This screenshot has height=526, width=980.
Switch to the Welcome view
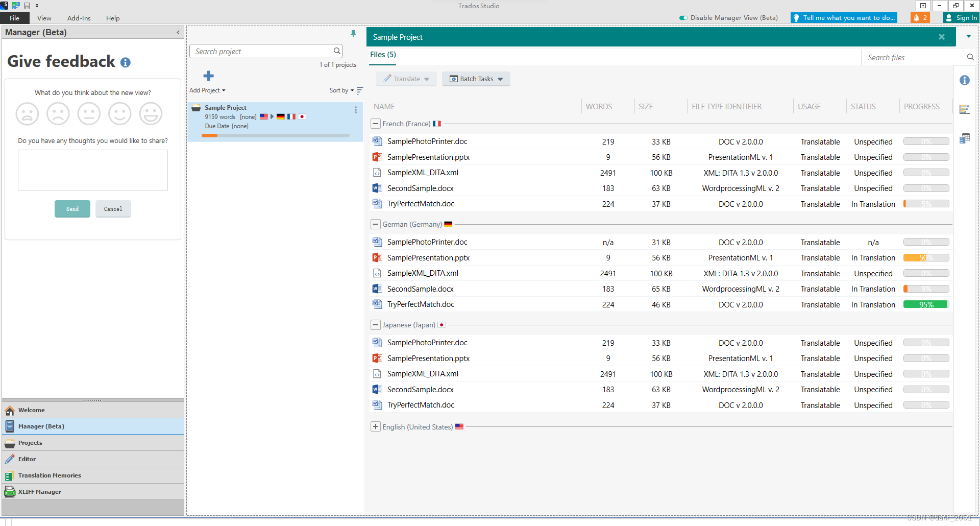(x=93, y=410)
